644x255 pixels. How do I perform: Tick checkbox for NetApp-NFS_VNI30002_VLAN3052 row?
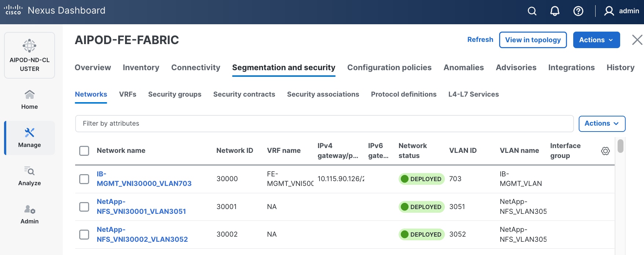pyautogui.click(x=84, y=234)
